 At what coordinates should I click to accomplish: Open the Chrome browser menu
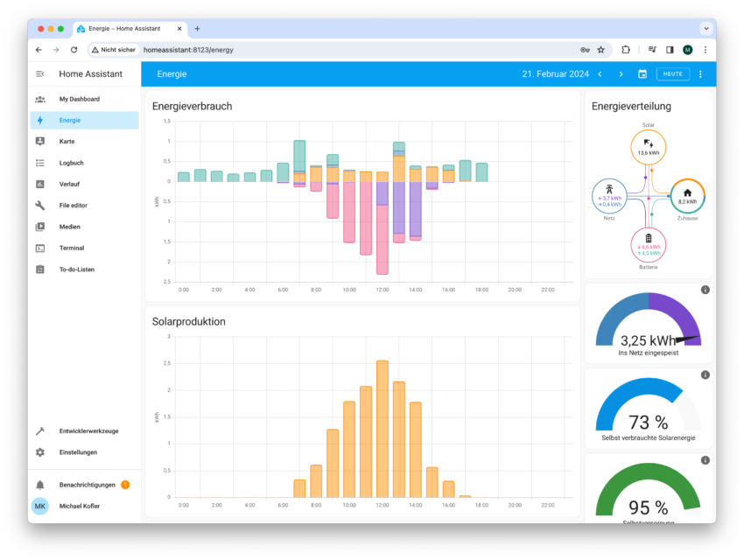pyautogui.click(x=705, y=50)
